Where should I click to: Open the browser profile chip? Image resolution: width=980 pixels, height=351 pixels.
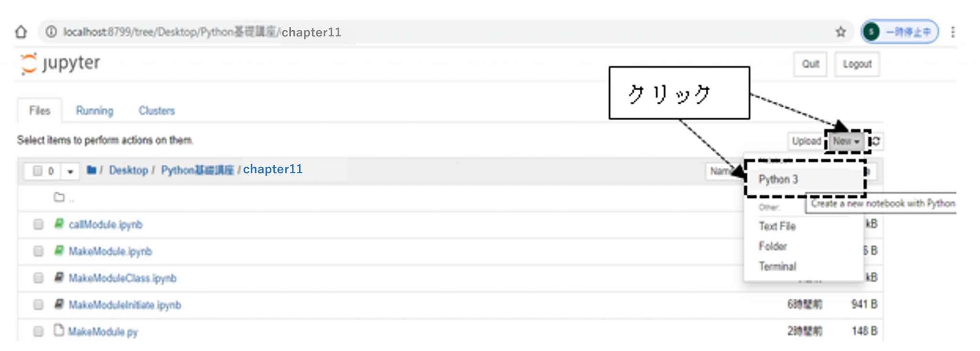(900, 32)
